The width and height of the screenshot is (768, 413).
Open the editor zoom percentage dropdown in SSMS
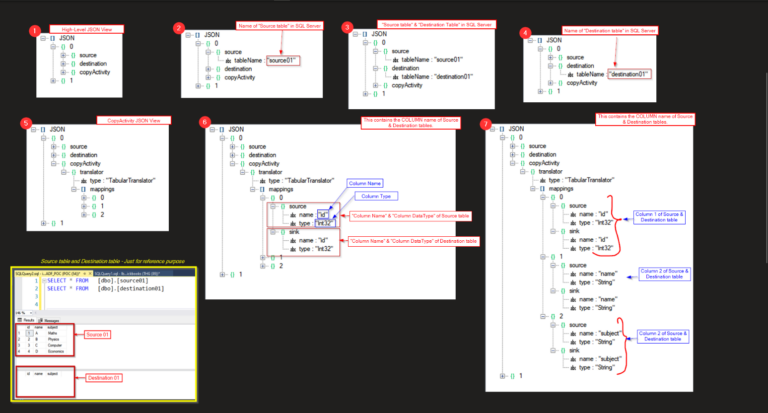(31, 313)
